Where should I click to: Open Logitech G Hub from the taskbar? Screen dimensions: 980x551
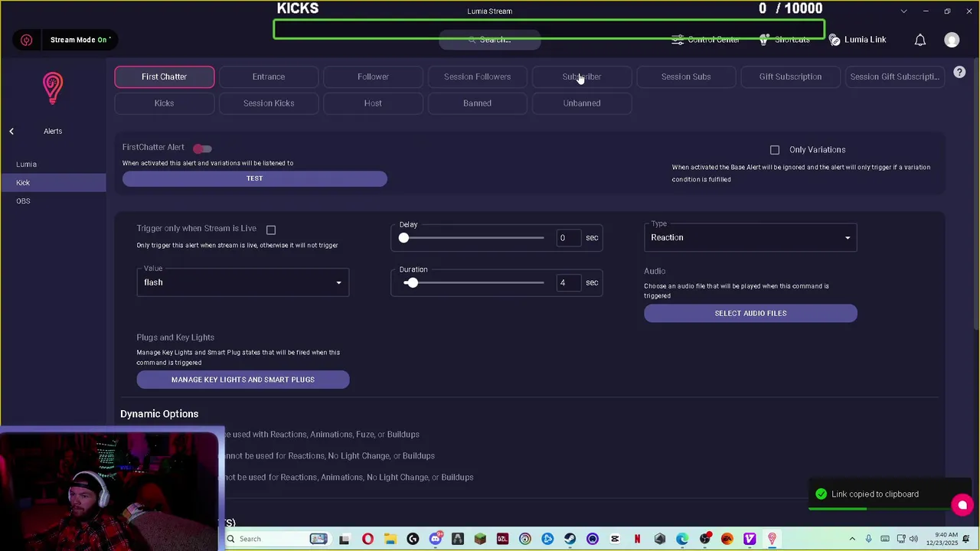tap(413, 539)
